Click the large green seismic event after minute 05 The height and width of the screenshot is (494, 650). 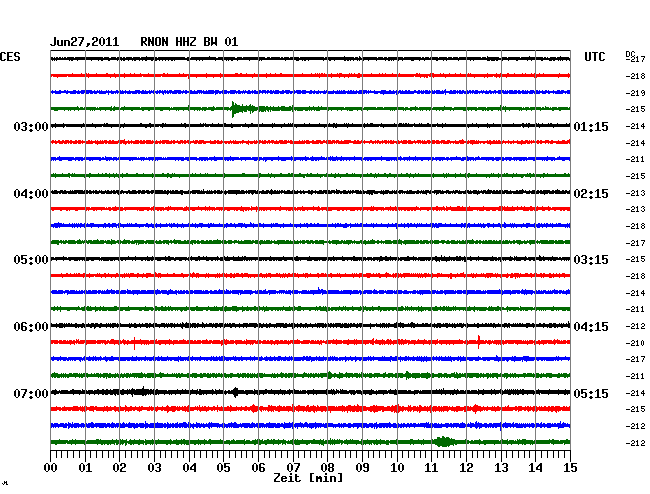click(x=245, y=109)
